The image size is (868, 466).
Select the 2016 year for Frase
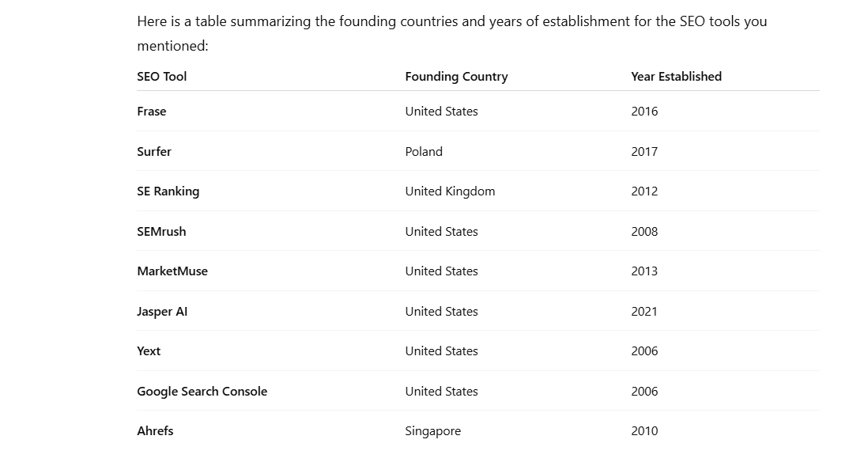(644, 112)
